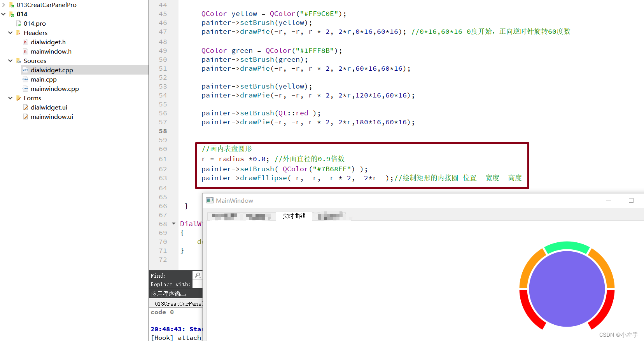Expand the 013CreatCarPanelPro project node
644x341 pixels.
pos(4,5)
